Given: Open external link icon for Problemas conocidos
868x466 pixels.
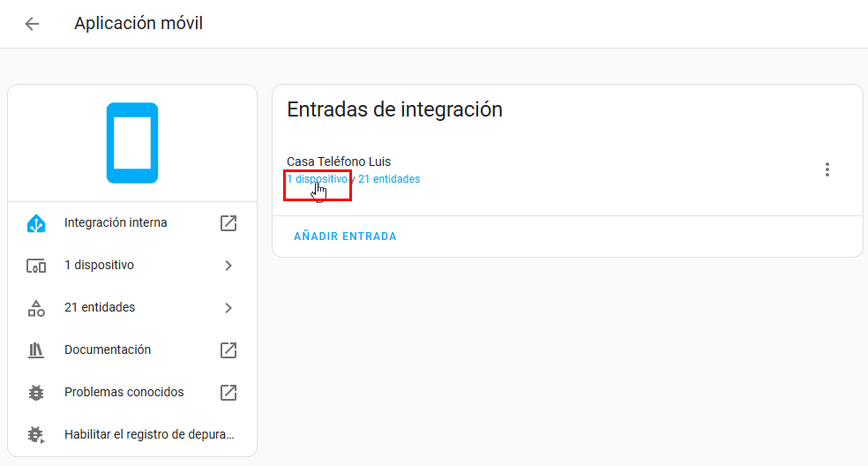Looking at the screenshot, I should click(228, 393).
